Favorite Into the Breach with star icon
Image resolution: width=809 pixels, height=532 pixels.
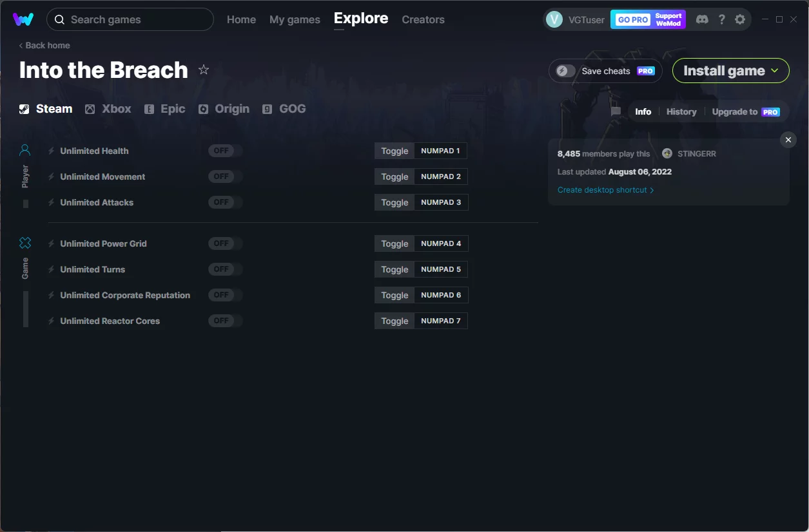(x=204, y=70)
